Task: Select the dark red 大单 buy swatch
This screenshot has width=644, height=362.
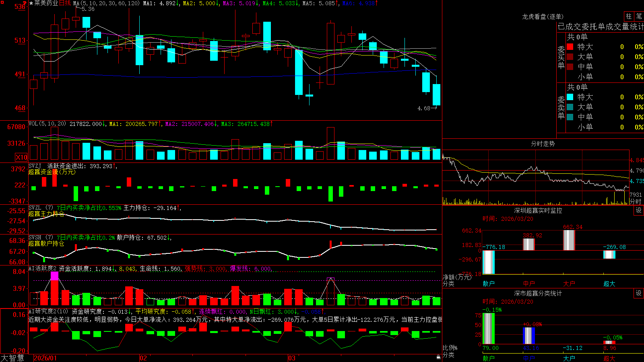Action: (570, 57)
